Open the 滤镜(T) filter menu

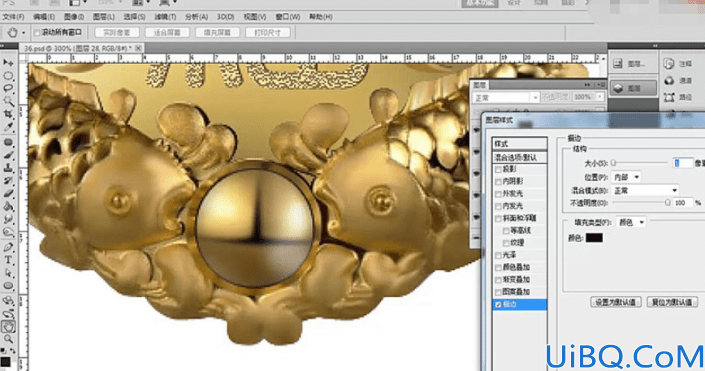[165, 17]
